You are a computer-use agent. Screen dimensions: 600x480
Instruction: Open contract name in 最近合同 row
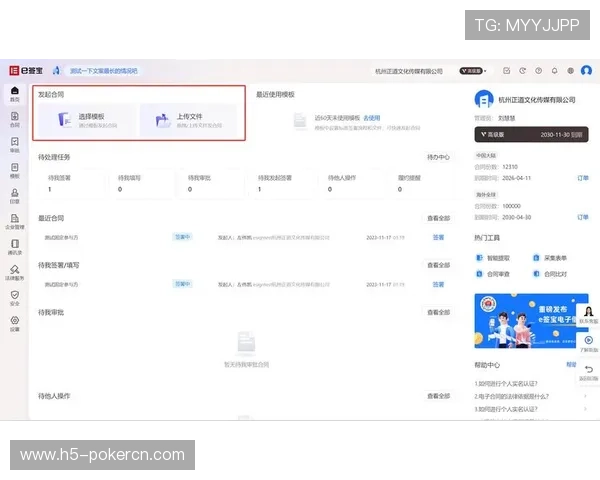click(x=61, y=238)
